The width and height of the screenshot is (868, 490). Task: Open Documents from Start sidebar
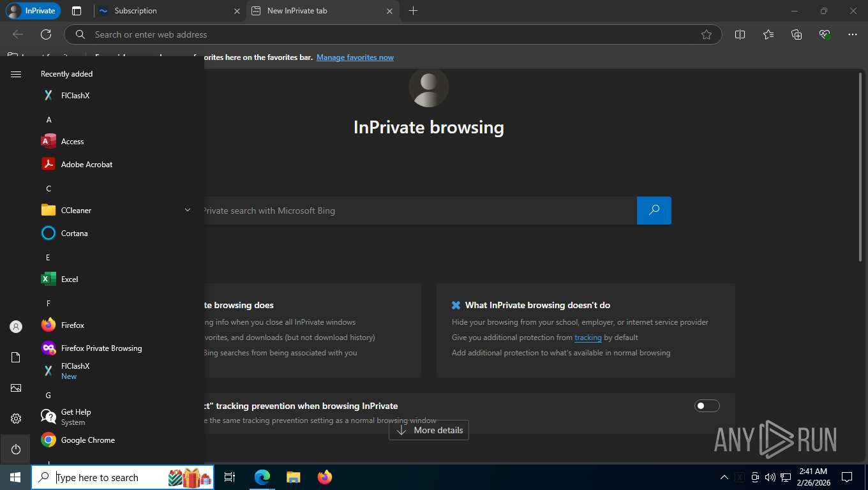(16, 357)
